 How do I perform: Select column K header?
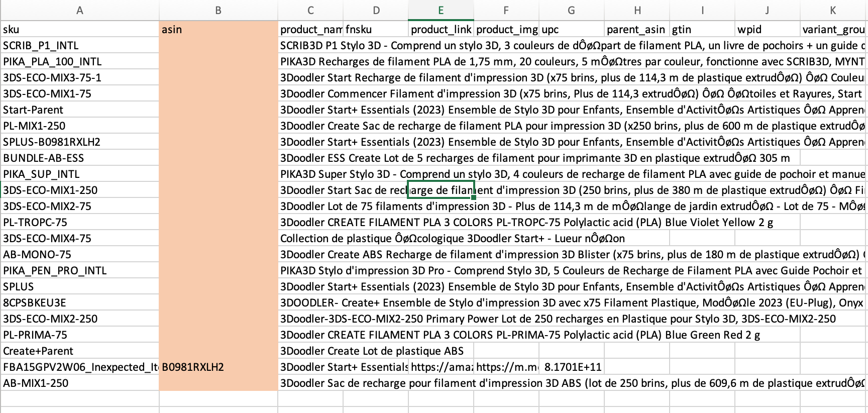[832, 10]
